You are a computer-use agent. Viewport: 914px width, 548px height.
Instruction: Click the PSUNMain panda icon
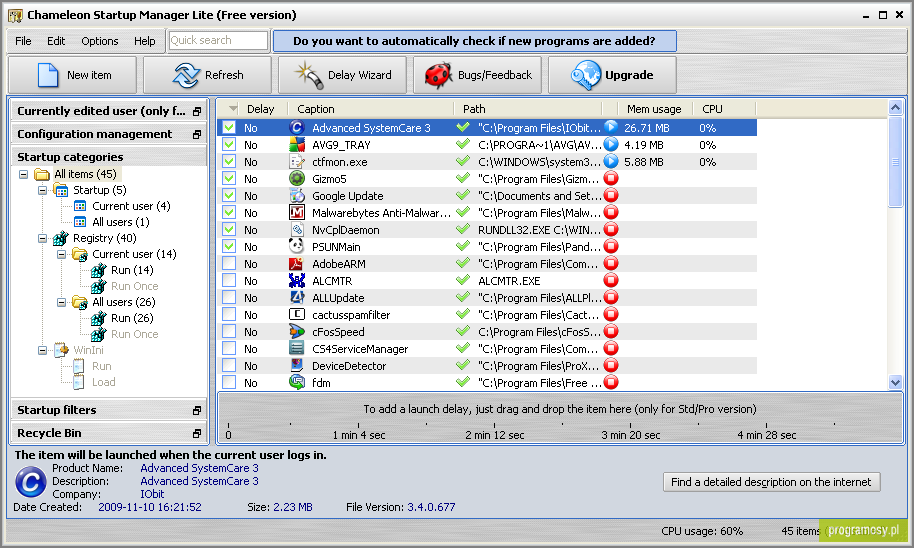point(297,247)
